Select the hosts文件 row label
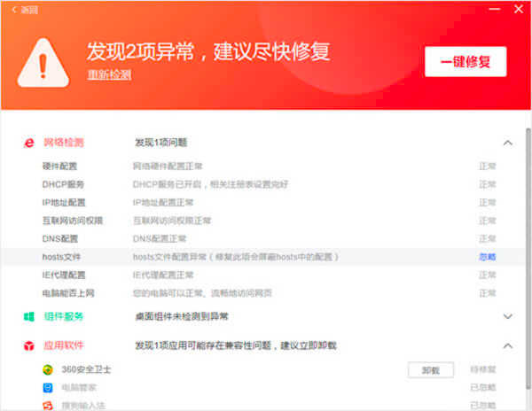532x411 pixels. [61, 257]
